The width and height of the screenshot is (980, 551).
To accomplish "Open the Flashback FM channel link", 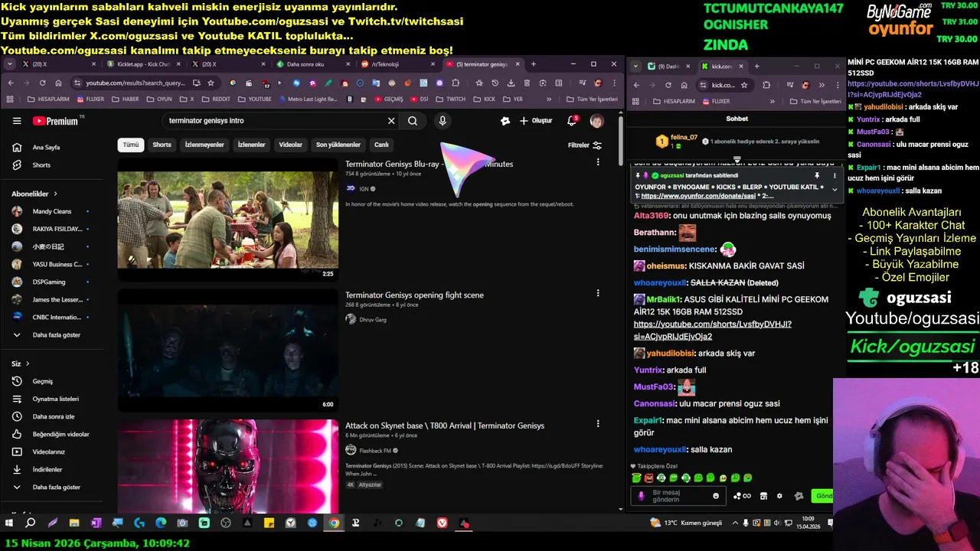I will [375, 451].
